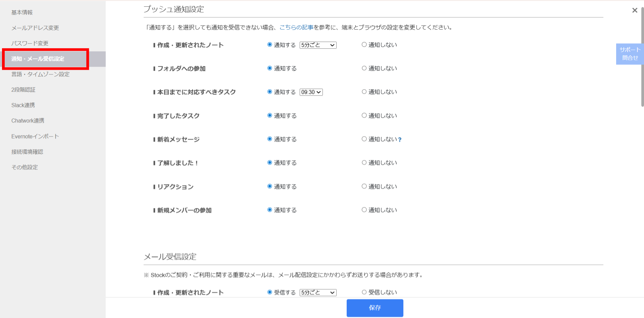Open the 09:30 task notification time dropdown
The width and height of the screenshot is (644, 318).
[x=311, y=92]
